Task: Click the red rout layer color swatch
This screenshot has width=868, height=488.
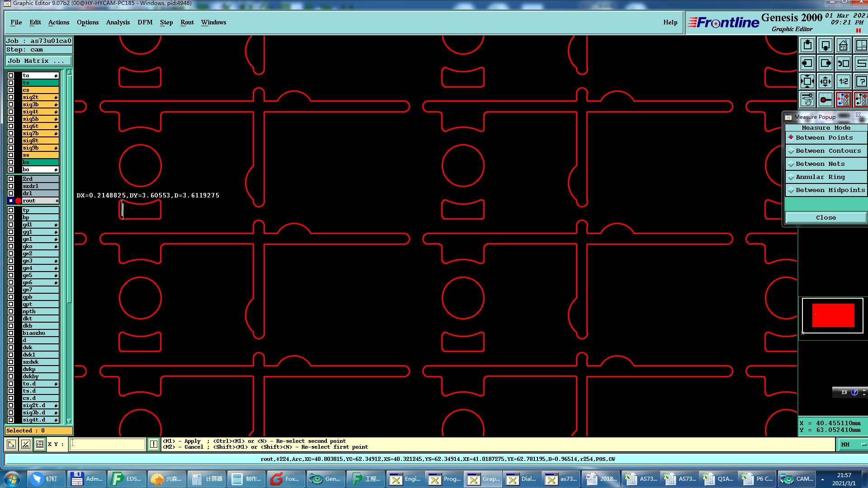Action: [x=18, y=201]
